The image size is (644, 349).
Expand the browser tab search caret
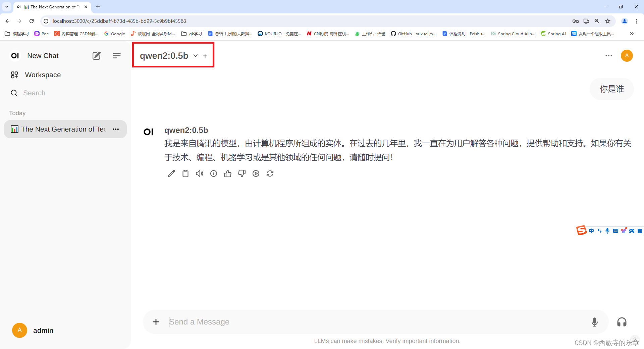tap(6, 7)
